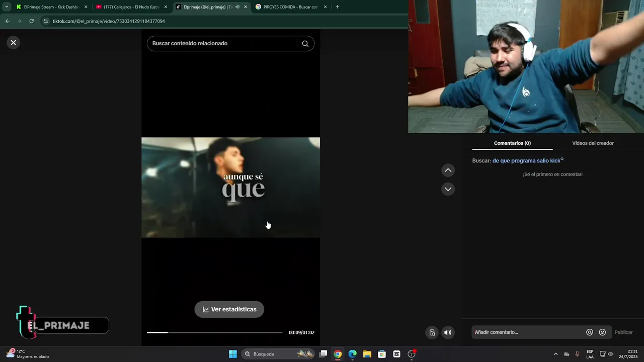Viewport: 644px width, 362px height.
Task: Click the cloud-off icon in system tray
Action: (567, 354)
